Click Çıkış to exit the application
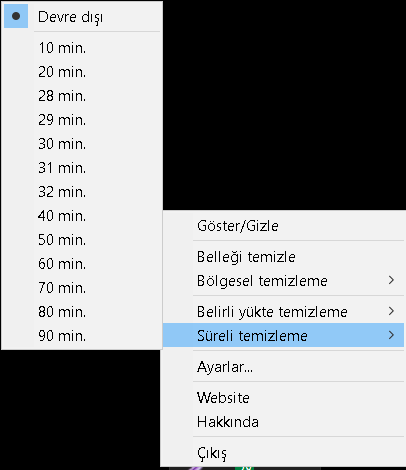 (283, 453)
